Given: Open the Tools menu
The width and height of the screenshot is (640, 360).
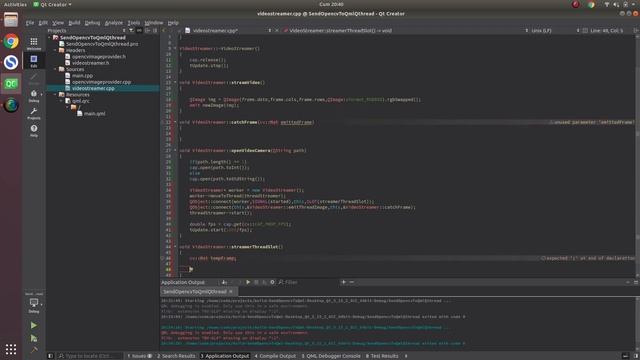Looking at the screenshot, I should [133, 23].
